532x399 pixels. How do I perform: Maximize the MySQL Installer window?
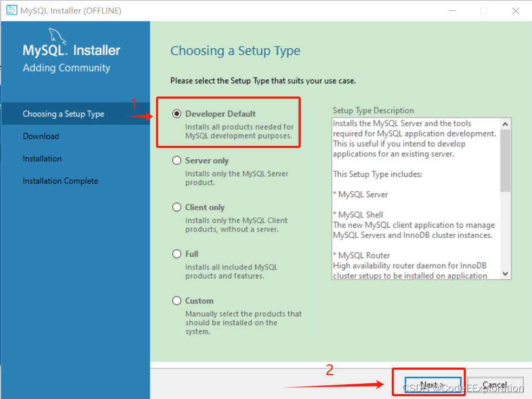(x=484, y=10)
